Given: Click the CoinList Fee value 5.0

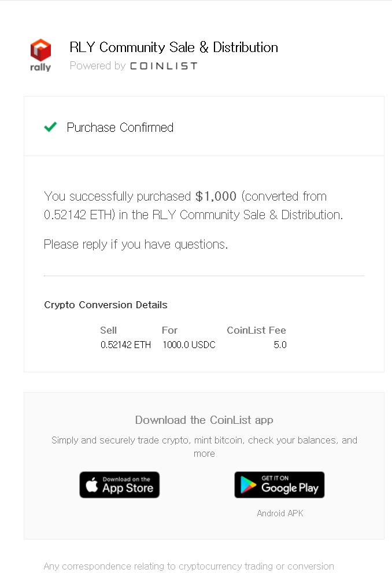Looking at the screenshot, I should [x=280, y=345].
